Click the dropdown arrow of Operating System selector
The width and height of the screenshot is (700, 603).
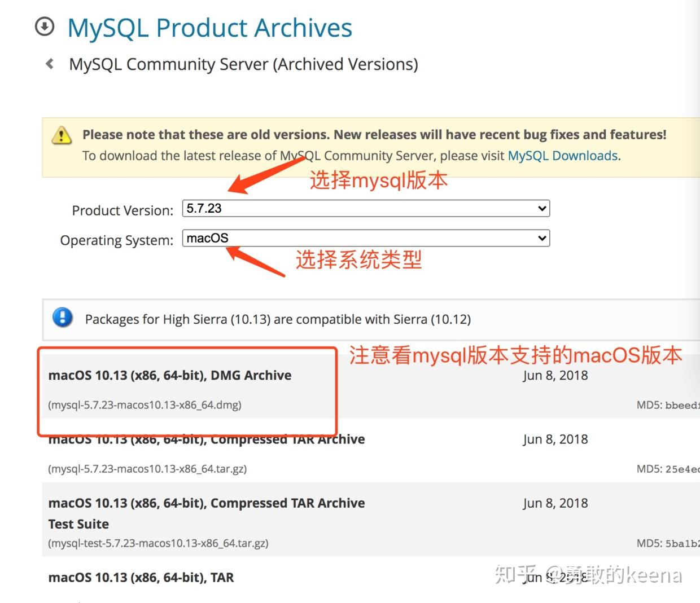pyautogui.click(x=541, y=238)
